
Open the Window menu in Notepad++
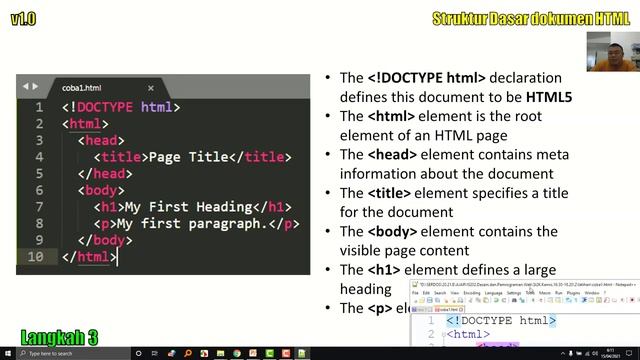592,293
